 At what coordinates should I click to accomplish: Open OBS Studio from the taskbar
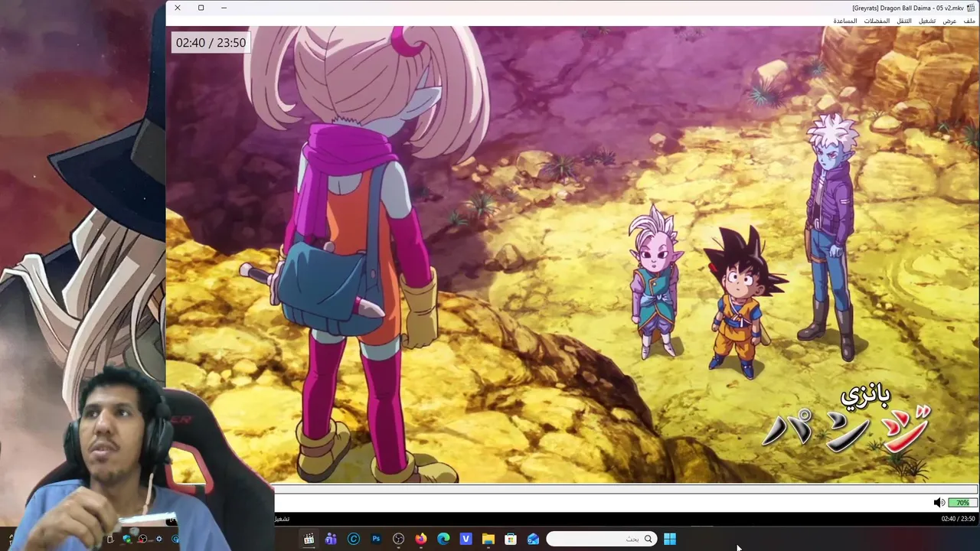398,539
